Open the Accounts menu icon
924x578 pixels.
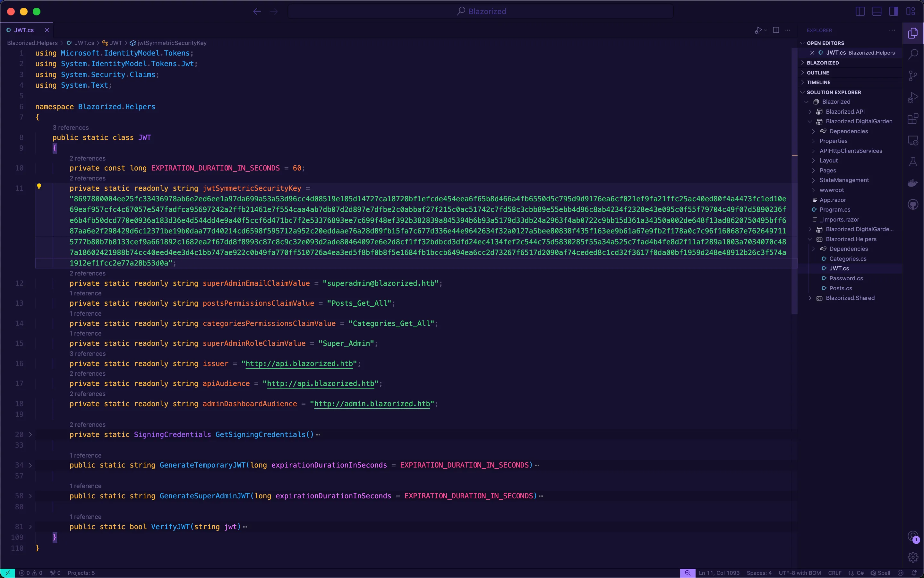pos(913,536)
